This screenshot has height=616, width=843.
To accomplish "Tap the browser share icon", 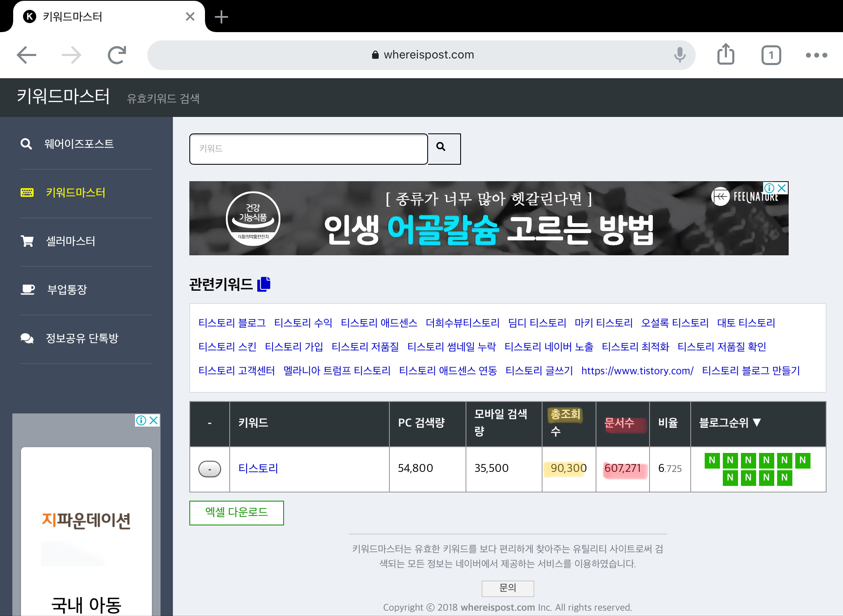I will pos(726,55).
